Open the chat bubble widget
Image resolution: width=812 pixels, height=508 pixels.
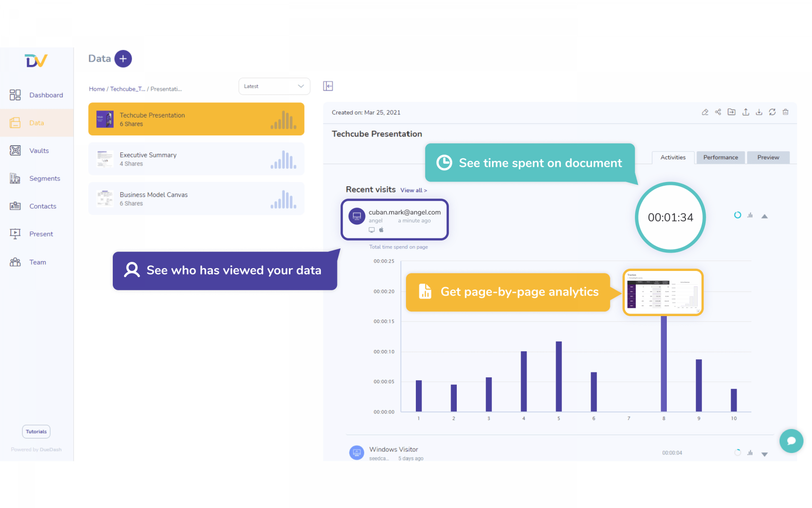click(791, 441)
